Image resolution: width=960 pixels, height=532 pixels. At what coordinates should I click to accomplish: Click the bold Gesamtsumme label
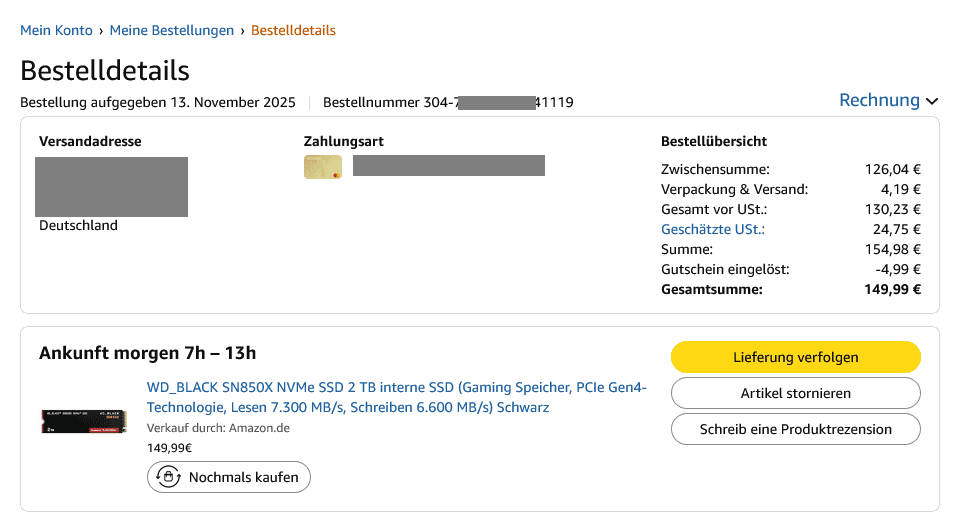pos(712,289)
